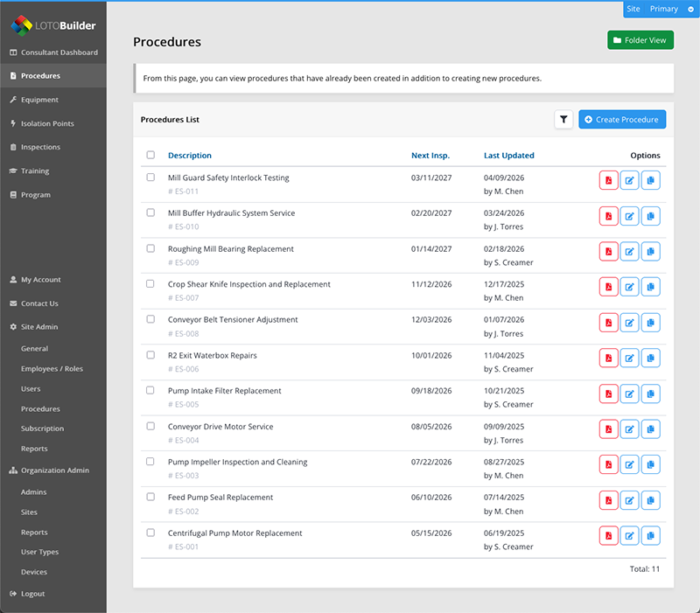Check Mill Buffer Hydraulic System Service row
This screenshot has width=700, height=613.
pyautogui.click(x=150, y=212)
